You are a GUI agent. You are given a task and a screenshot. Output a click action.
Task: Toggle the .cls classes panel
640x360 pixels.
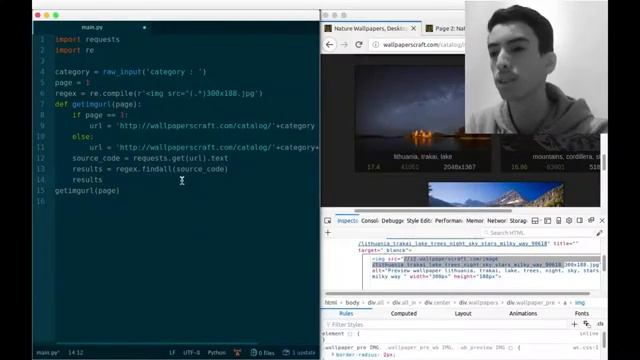click(x=600, y=324)
